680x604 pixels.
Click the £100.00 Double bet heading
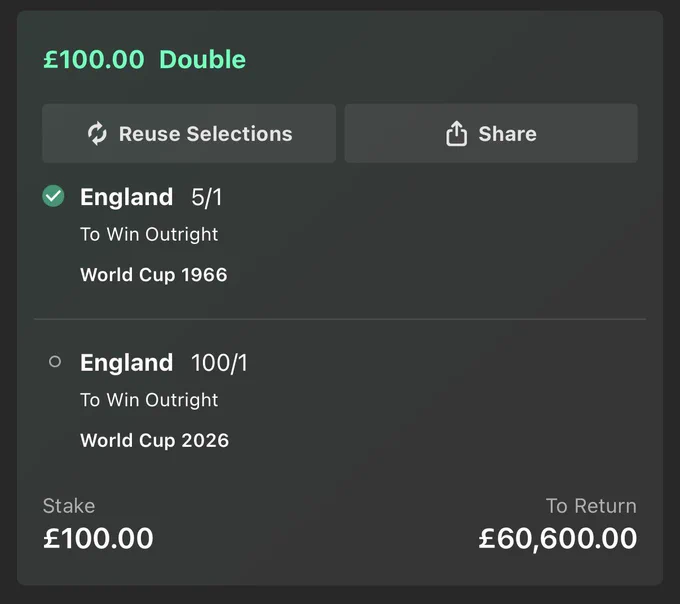[144, 59]
